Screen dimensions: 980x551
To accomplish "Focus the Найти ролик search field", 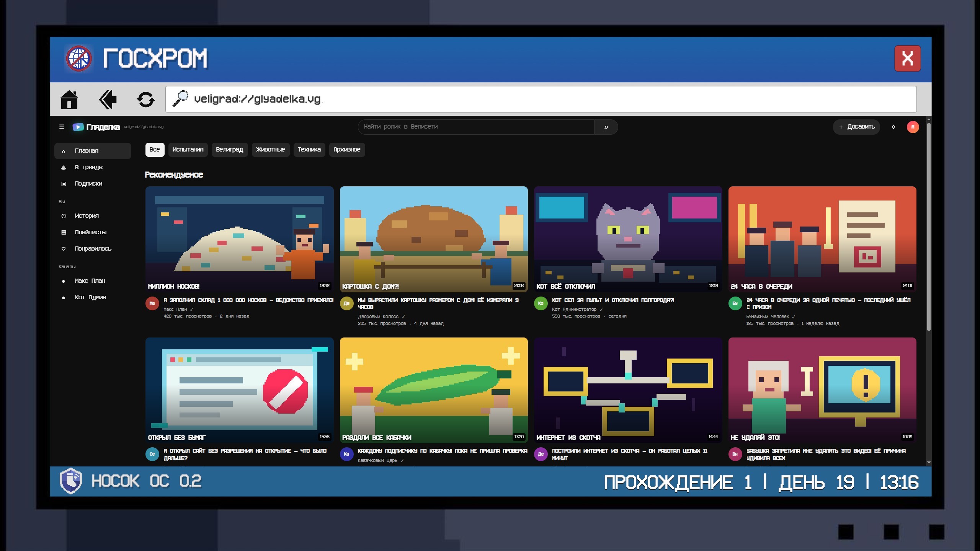I will click(476, 127).
